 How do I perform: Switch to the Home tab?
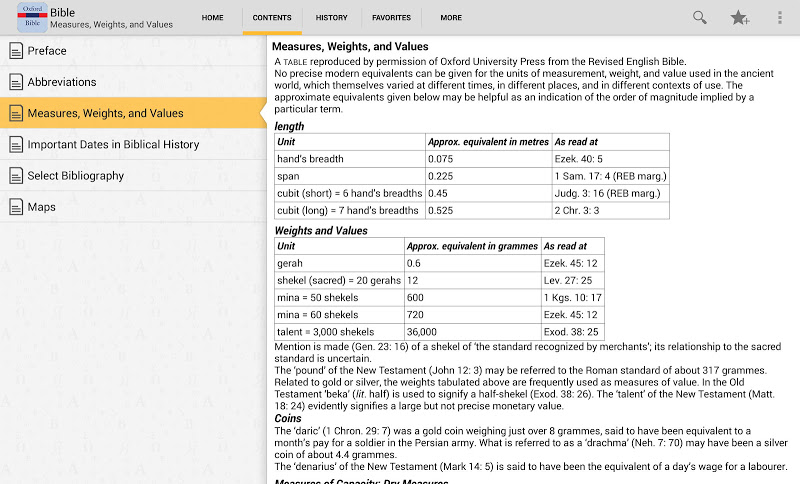point(212,18)
